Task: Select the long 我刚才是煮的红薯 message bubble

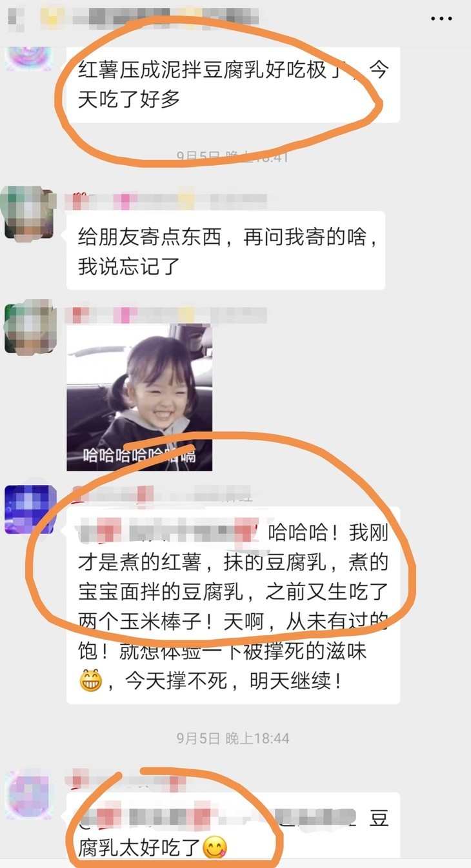Action: [233, 605]
